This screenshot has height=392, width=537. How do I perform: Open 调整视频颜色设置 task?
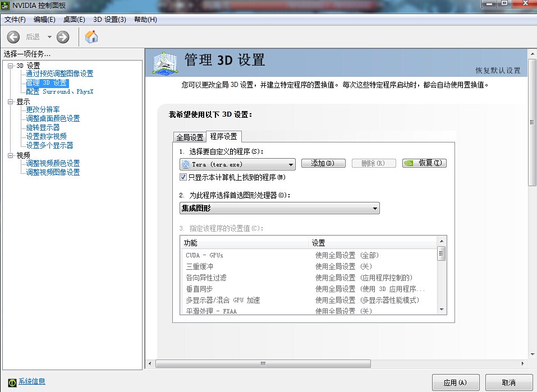pos(53,163)
